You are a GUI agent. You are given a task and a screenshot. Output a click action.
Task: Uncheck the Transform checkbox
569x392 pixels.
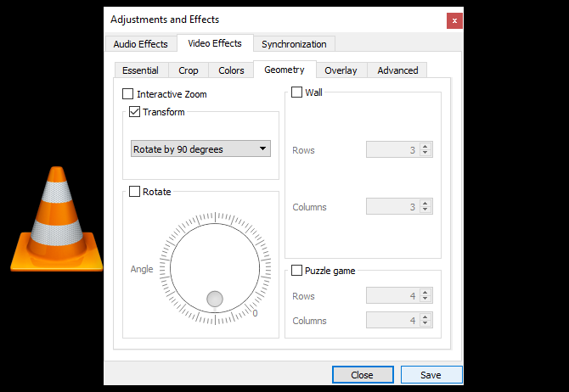135,112
